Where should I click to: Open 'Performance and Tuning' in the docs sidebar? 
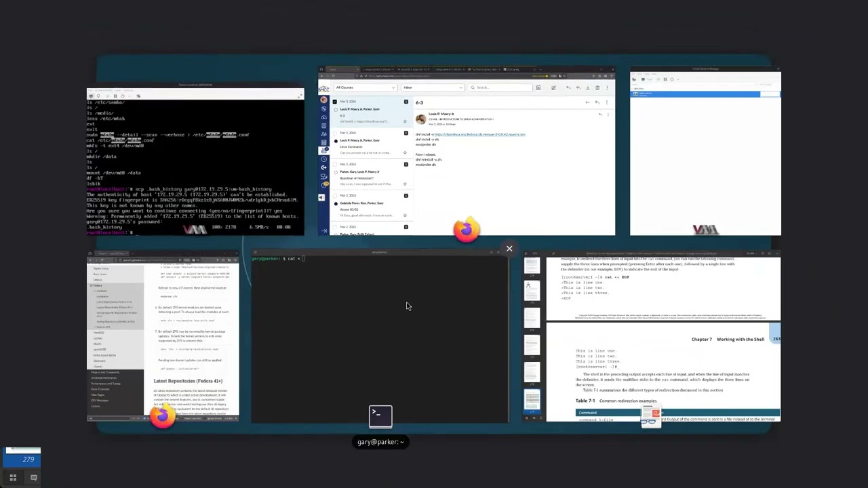pyautogui.click(x=106, y=384)
